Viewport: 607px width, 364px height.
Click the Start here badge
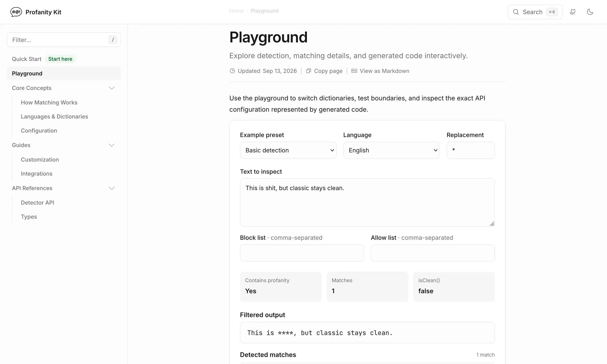pos(60,59)
